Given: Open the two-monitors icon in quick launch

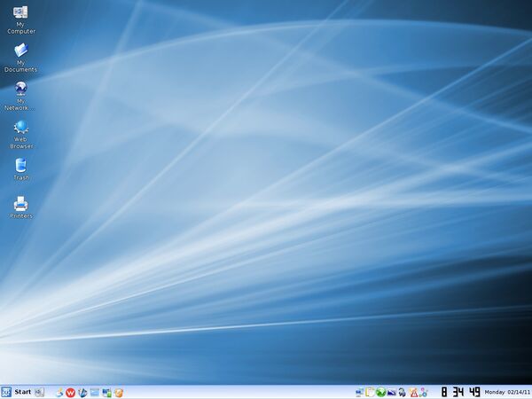Looking at the screenshot, I should tap(106, 392).
